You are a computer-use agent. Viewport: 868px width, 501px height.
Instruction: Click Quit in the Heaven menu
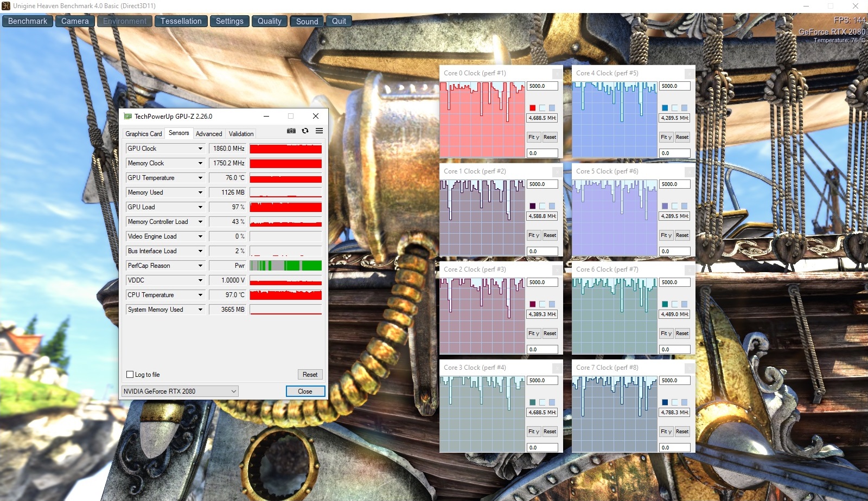click(x=339, y=21)
